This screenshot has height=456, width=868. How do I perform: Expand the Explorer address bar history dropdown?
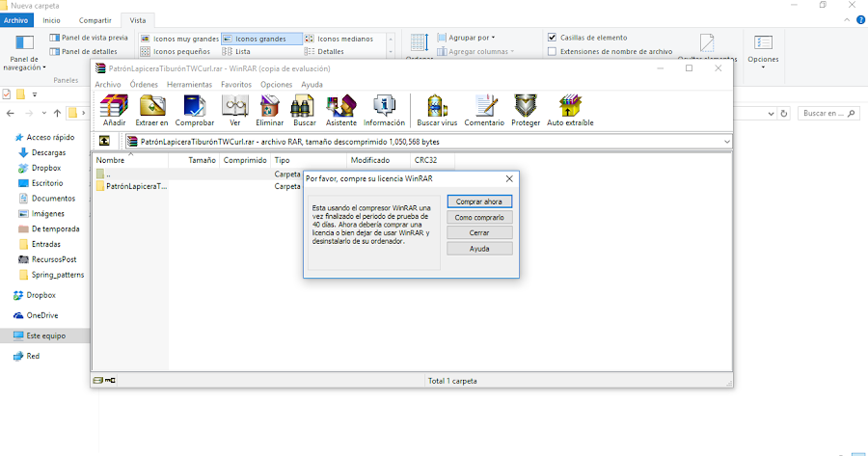(x=772, y=114)
